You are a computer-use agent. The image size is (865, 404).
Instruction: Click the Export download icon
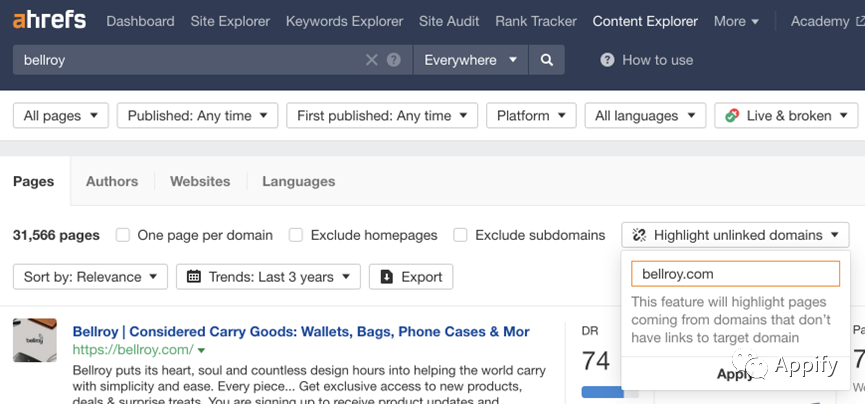(x=387, y=277)
